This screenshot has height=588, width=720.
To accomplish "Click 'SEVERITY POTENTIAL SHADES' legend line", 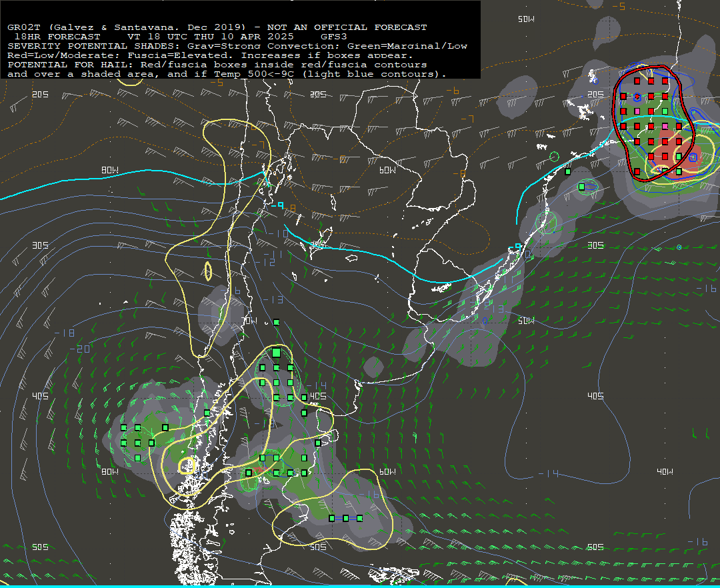I will tap(237, 46).
